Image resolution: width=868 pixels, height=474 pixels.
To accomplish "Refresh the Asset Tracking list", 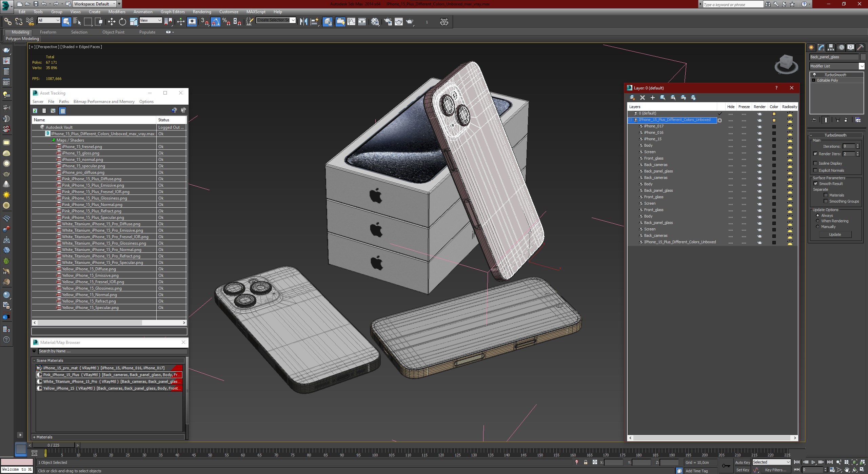I will click(x=35, y=110).
